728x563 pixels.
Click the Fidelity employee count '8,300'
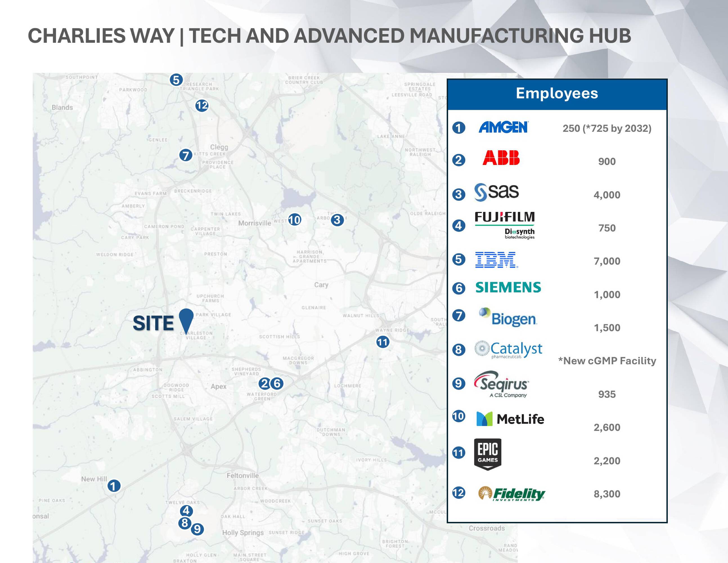[x=607, y=494]
